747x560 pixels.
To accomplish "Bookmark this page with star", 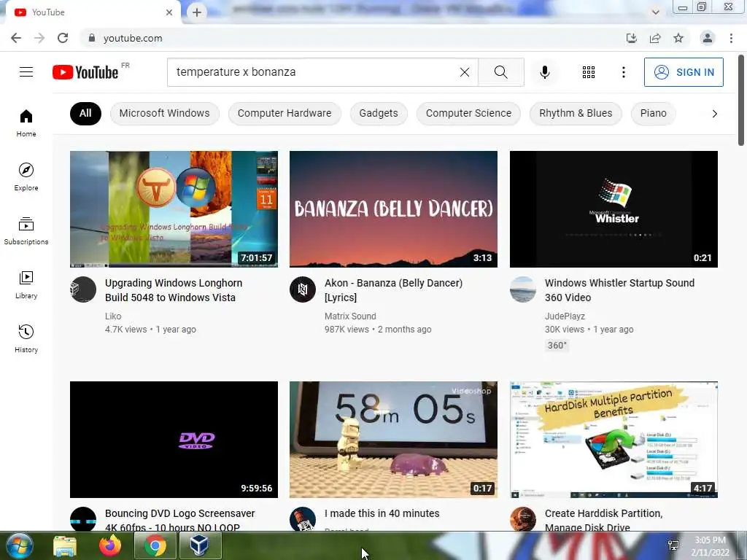I will (678, 38).
